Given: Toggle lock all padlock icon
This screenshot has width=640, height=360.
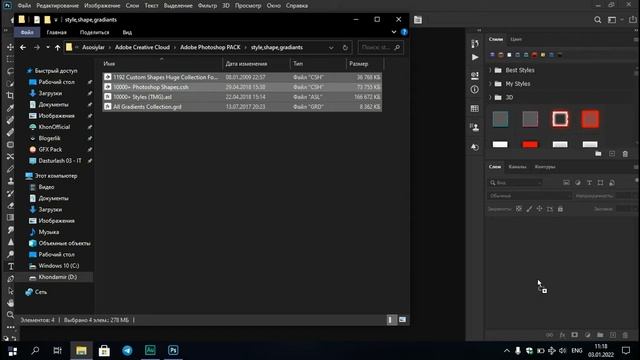Looking at the screenshot, I should pos(560,209).
